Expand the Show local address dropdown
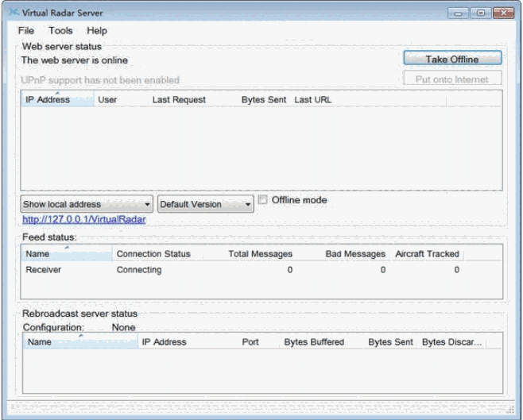Image resolution: width=523 pixels, height=420 pixels. 87,204
